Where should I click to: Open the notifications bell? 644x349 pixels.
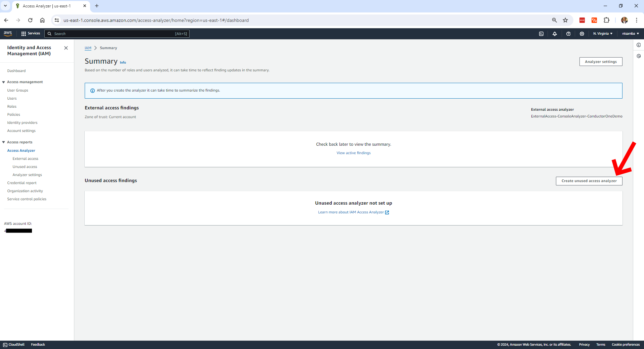[x=555, y=34]
